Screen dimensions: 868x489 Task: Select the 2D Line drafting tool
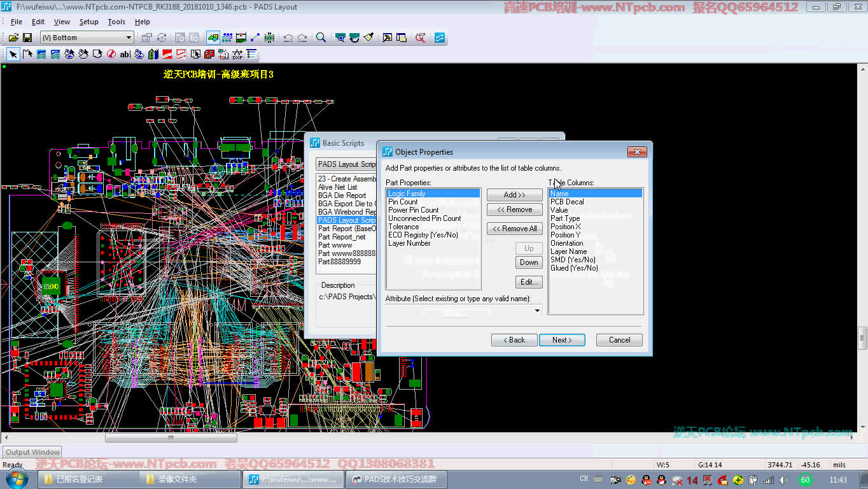tap(27, 54)
